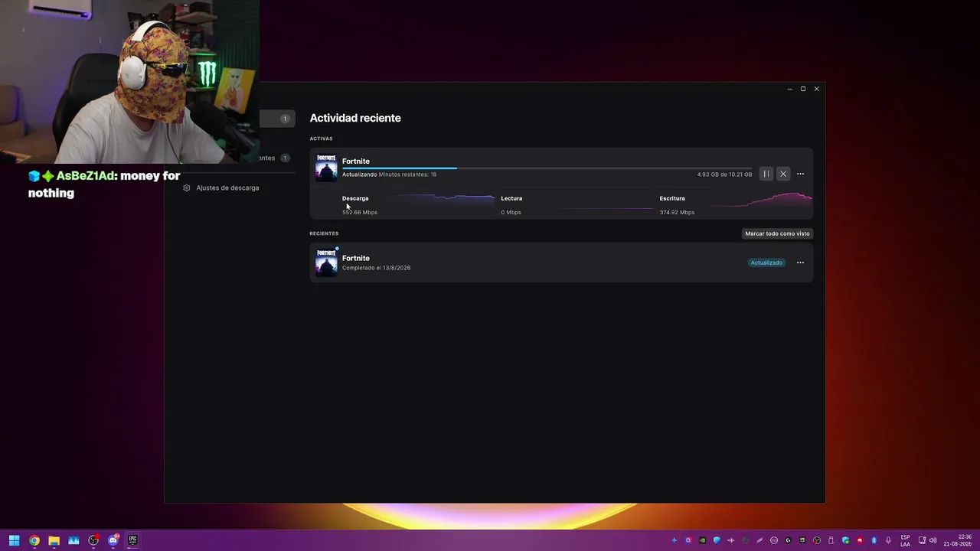Click the OBS tray icon
This screenshot has width=980, height=551.
(817, 540)
